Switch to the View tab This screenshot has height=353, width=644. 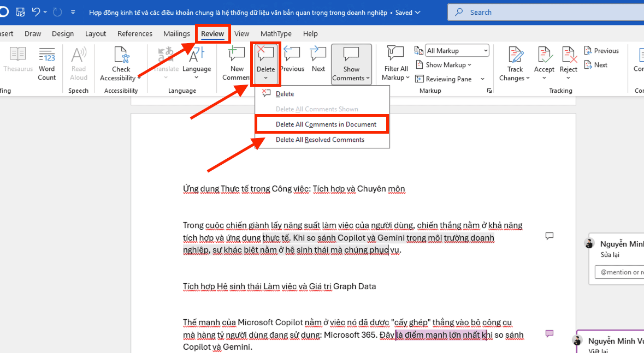point(241,34)
